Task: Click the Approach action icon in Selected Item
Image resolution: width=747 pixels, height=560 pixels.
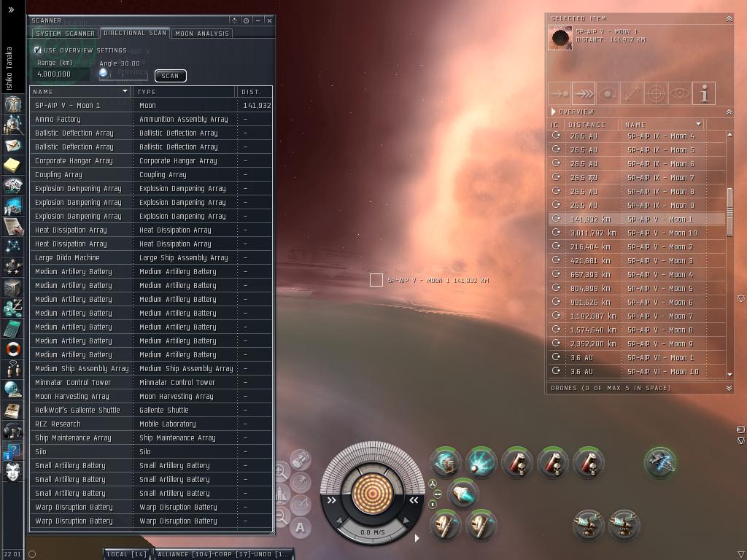Action: pos(560,93)
